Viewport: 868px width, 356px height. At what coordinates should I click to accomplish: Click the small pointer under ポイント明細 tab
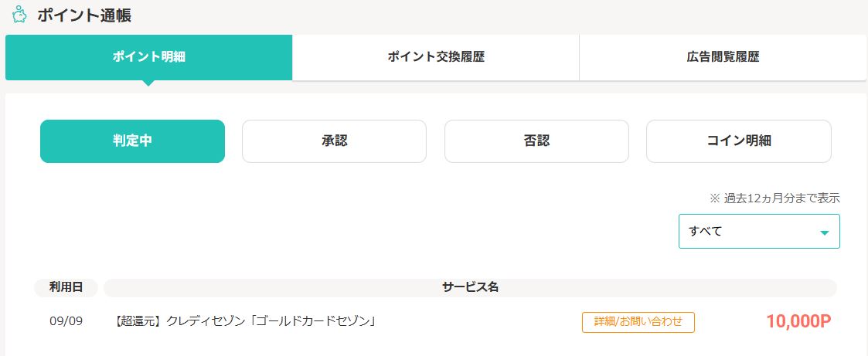(x=148, y=83)
